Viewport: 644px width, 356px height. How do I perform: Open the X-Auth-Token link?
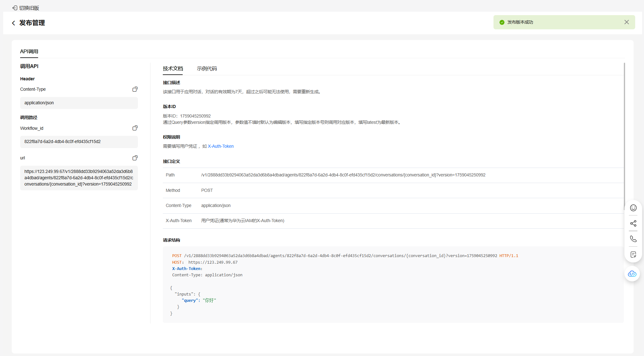click(220, 146)
